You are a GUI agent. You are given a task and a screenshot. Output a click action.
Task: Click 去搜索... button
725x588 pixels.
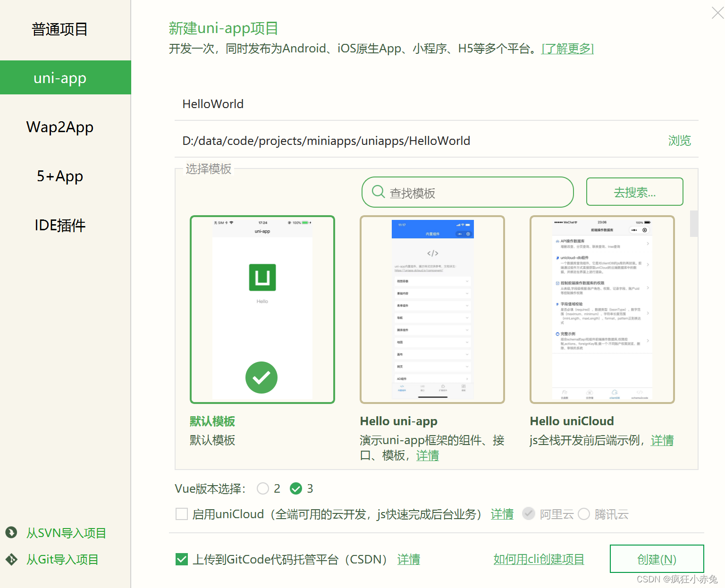[634, 192]
